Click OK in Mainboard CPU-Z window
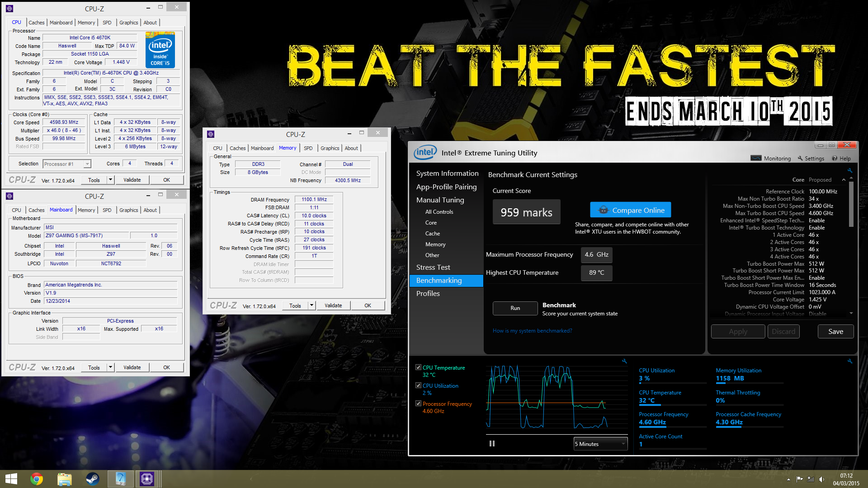This screenshot has height=488, width=868. 167,367
